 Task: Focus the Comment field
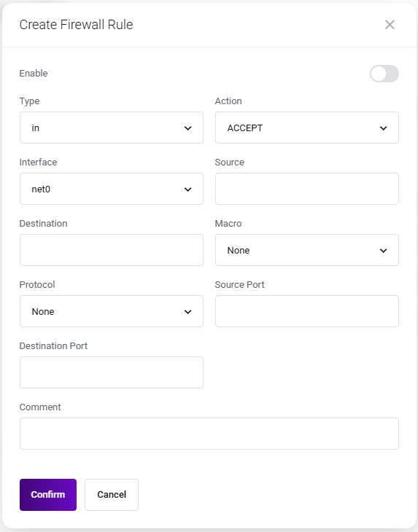[209, 434]
